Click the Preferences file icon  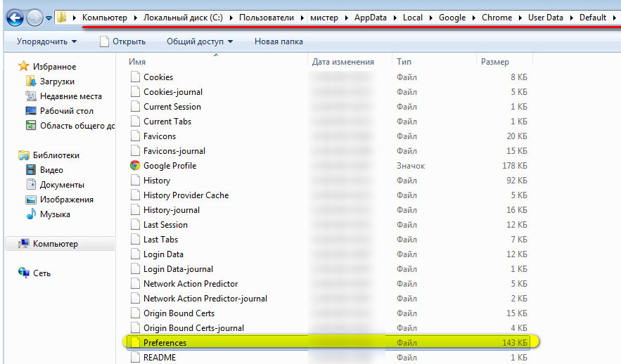[135, 343]
